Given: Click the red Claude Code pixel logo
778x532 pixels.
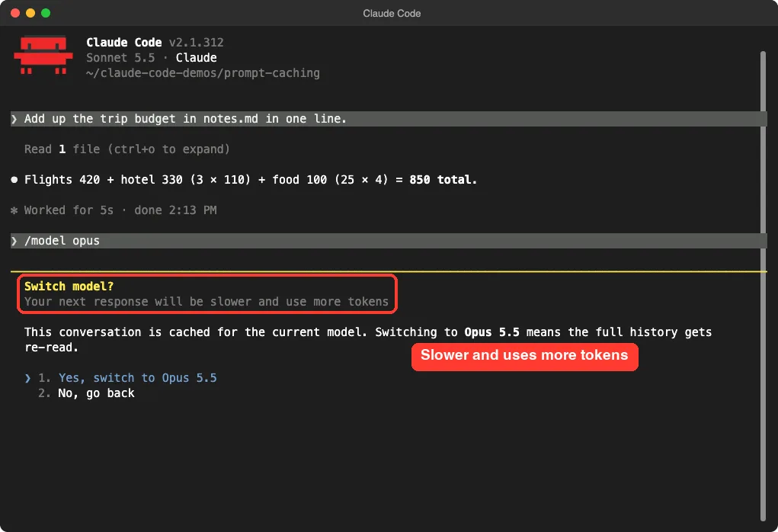Looking at the screenshot, I should 43,55.
